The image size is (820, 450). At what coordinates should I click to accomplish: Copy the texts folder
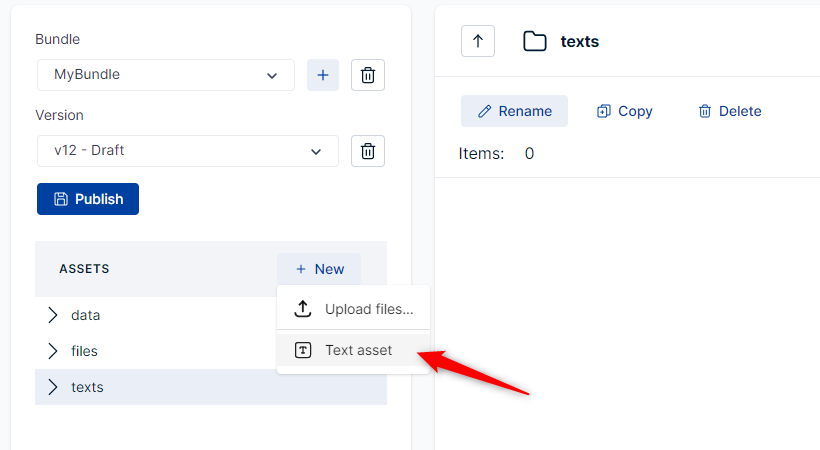pos(624,111)
